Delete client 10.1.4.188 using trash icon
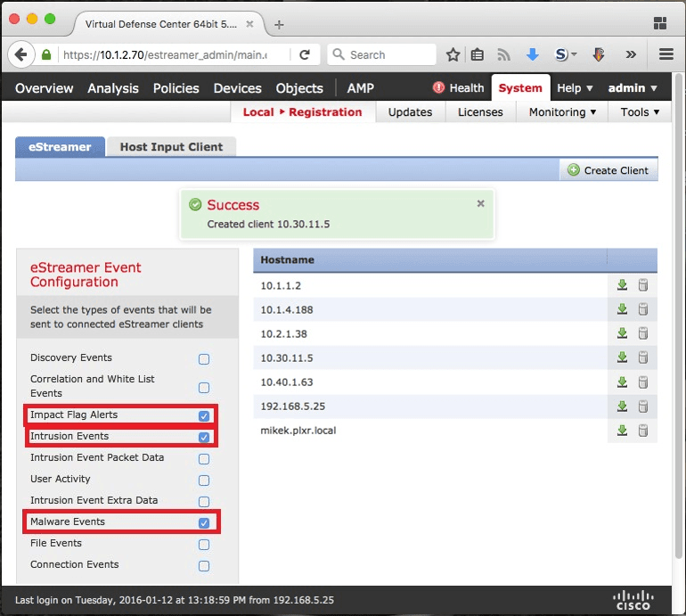686x616 pixels. 642,309
